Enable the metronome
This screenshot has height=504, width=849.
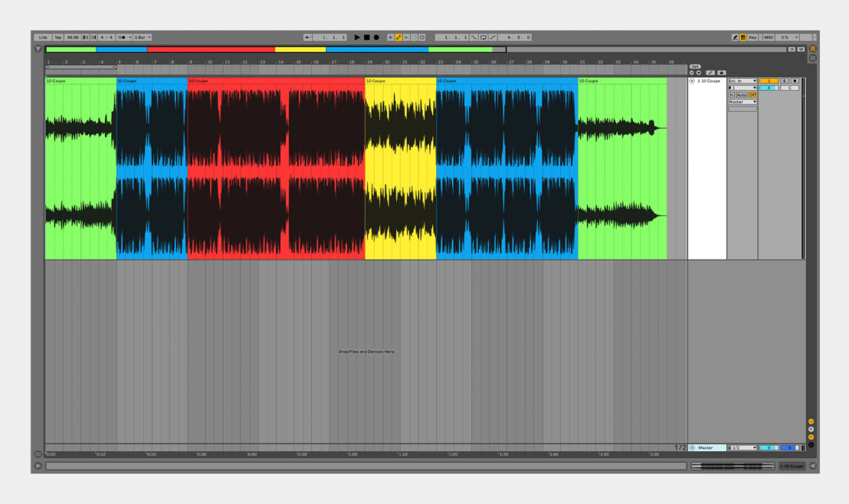point(422,37)
